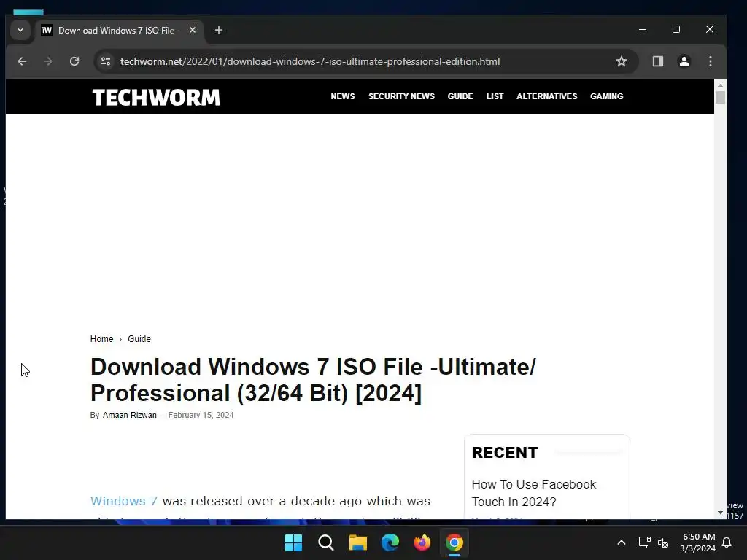Image resolution: width=747 pixels, height=560 pixels.
Task: Open the clock and calendar flyout
Action: pos(698,542)
